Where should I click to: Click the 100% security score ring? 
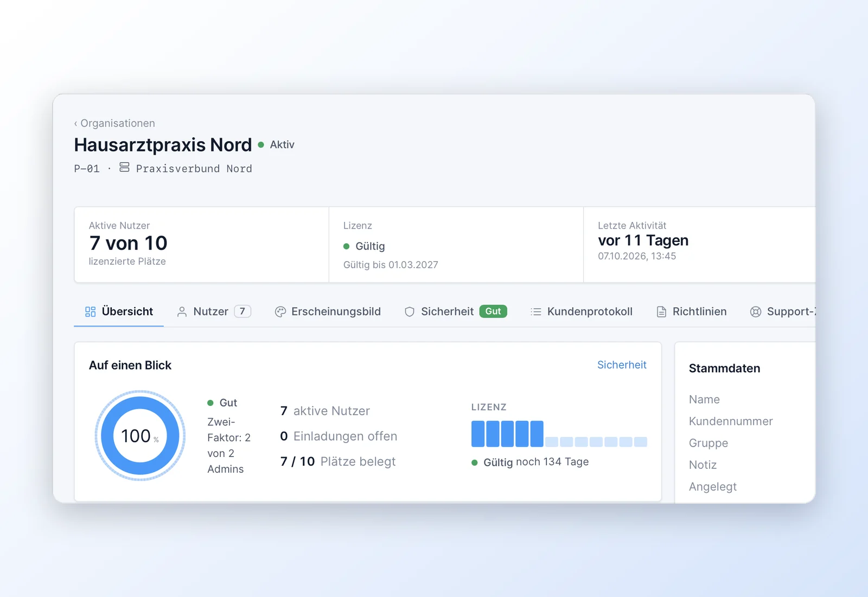[141, 436]
